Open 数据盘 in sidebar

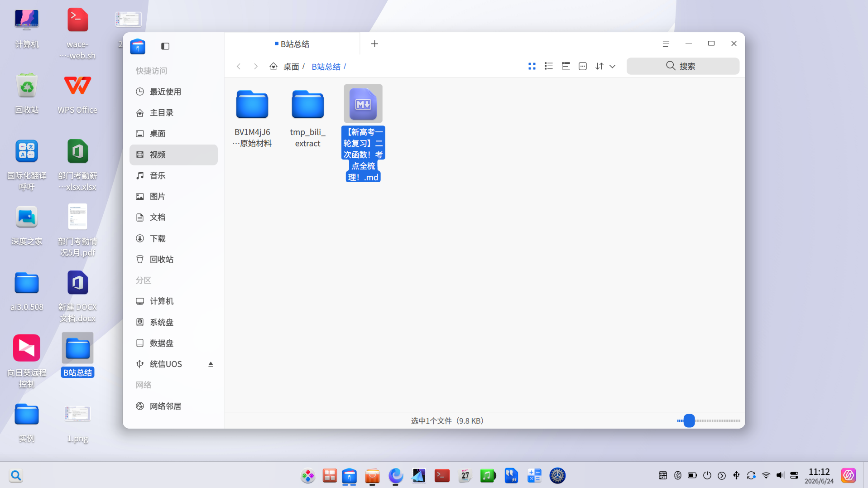[x=173, y=343]
